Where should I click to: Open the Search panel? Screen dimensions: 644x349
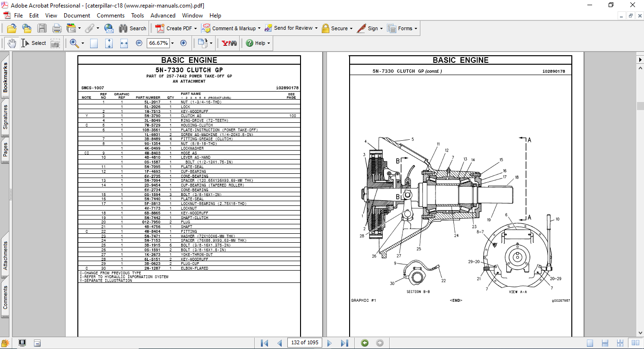[x=133, y=28]
